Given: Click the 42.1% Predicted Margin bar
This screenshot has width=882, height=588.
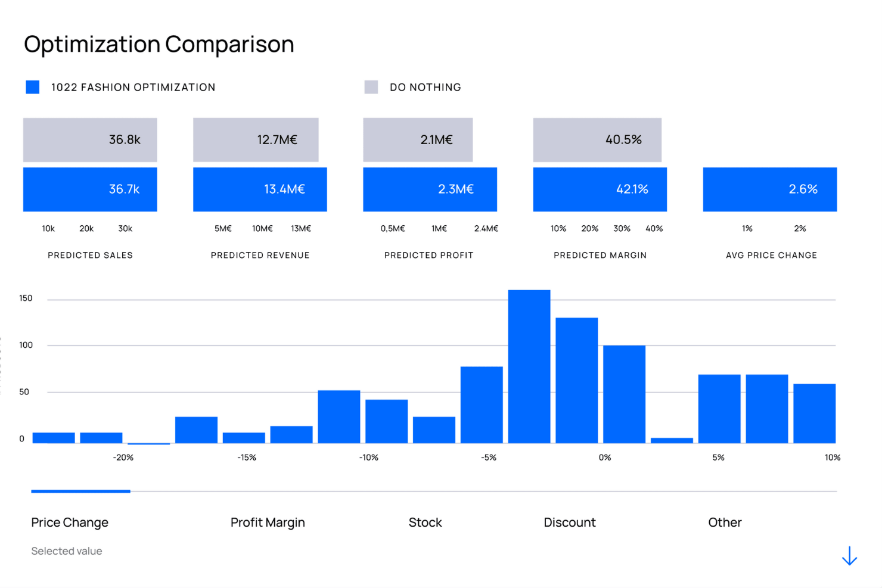Looking at the screenshot, I should 599,189.
